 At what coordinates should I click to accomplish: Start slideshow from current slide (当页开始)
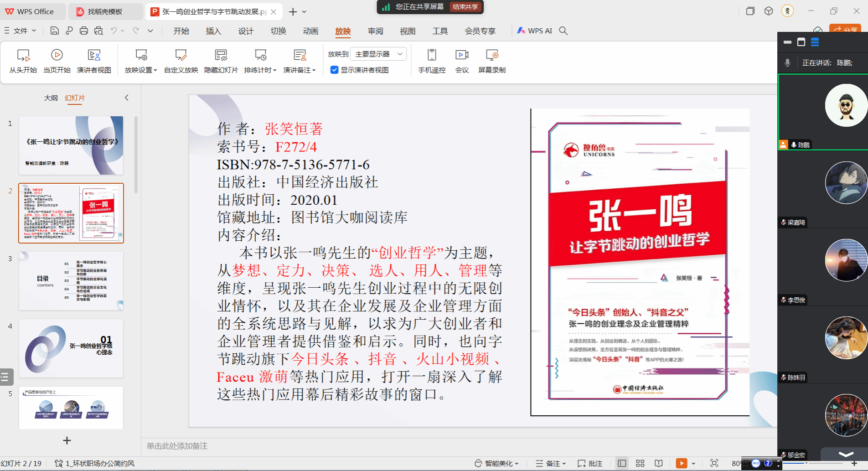(57, 61)
